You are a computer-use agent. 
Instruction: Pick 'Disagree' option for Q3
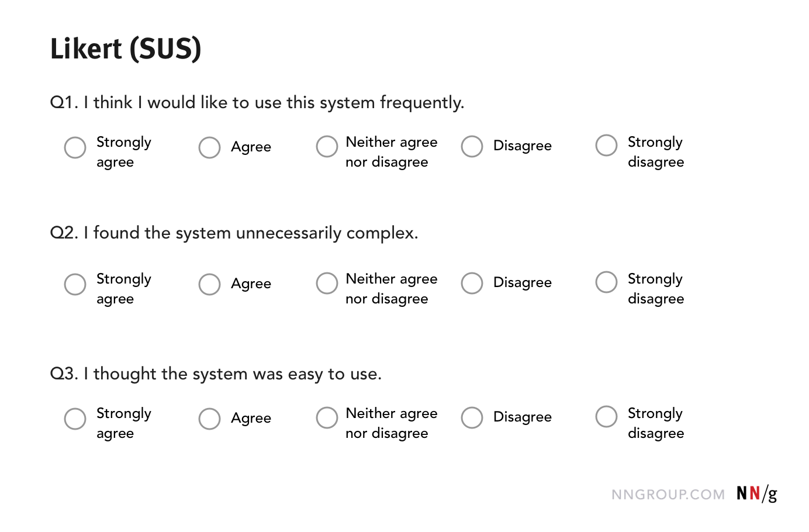click(x=472, y=418)
